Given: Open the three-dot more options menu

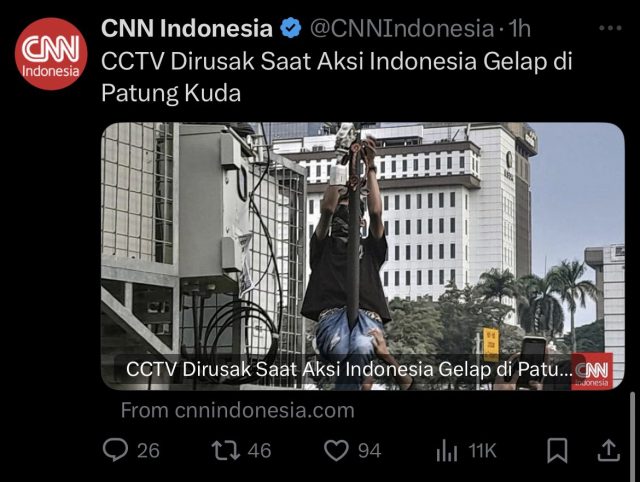Looking at the screenshot, I should pyautogui.click(x=610, y=28).
